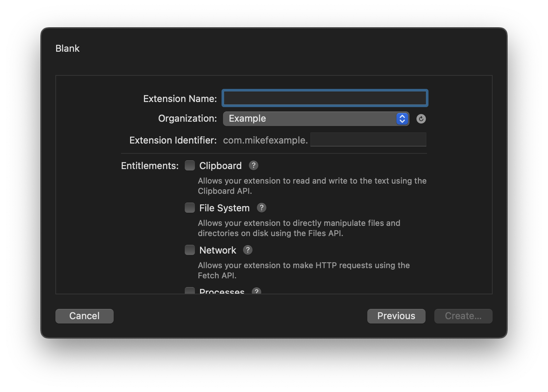Click the Extension Name text field
Screen dimensions: 548x392
coord(325,98)
